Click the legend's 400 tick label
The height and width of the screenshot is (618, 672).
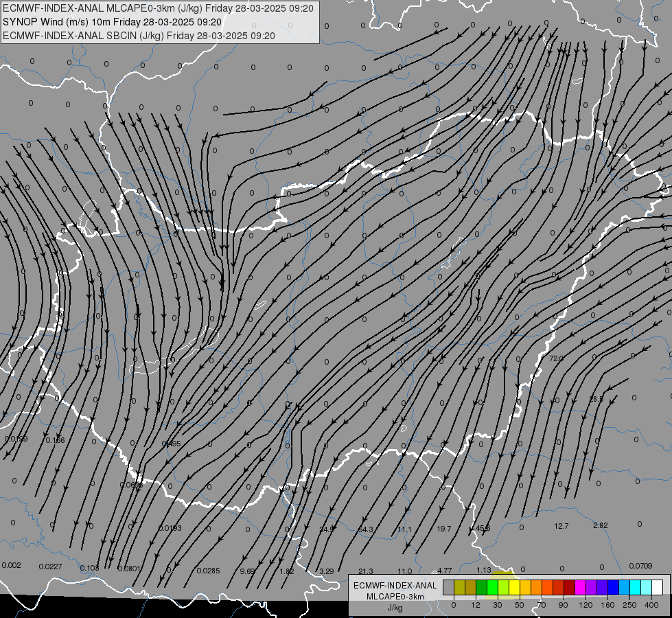coord(651,605)
